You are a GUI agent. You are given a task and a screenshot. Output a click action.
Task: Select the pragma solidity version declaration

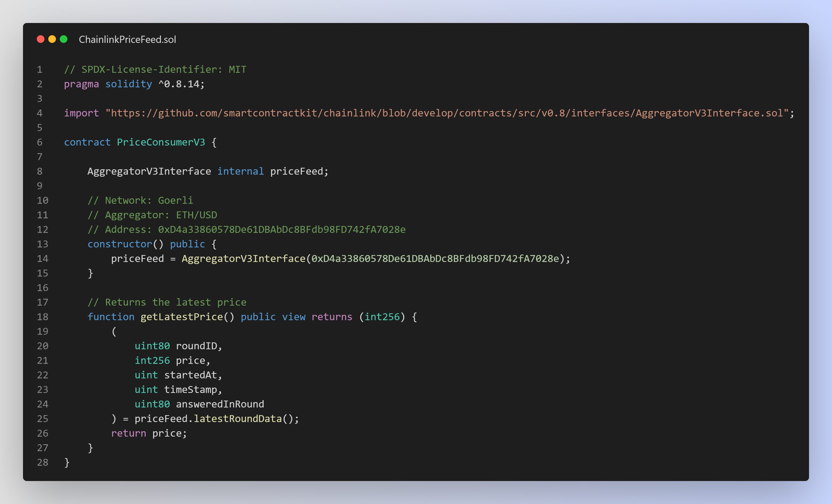(x=134, y=84)
